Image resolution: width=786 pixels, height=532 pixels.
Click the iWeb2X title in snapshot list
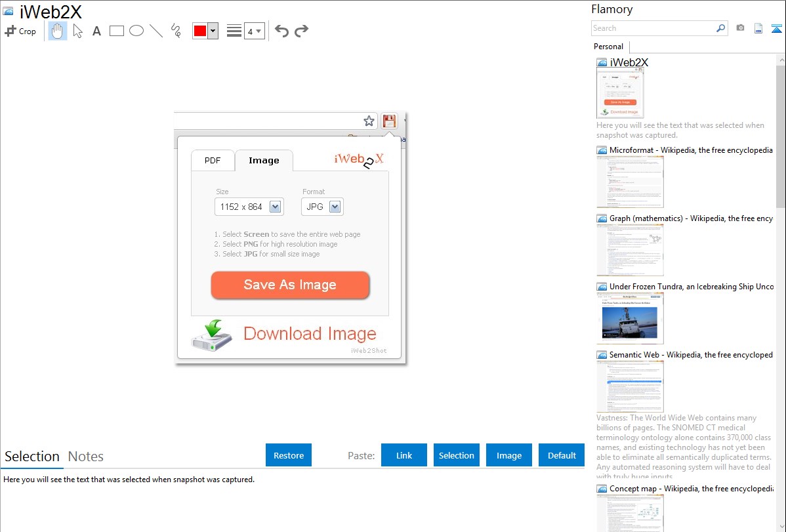[x=629, y=63]
